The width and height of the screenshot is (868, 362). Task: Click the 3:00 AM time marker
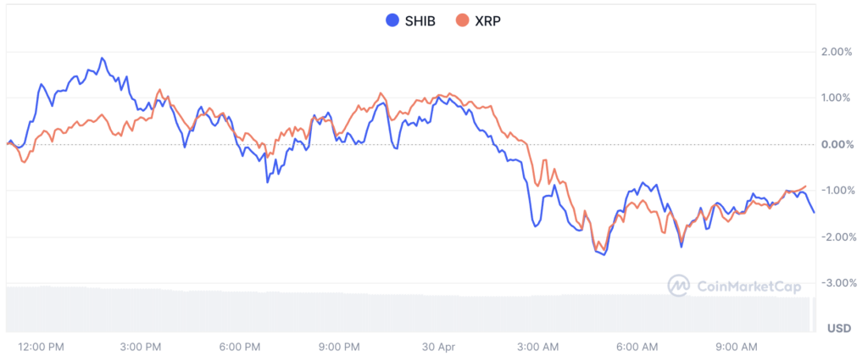(x=537, y=347)
